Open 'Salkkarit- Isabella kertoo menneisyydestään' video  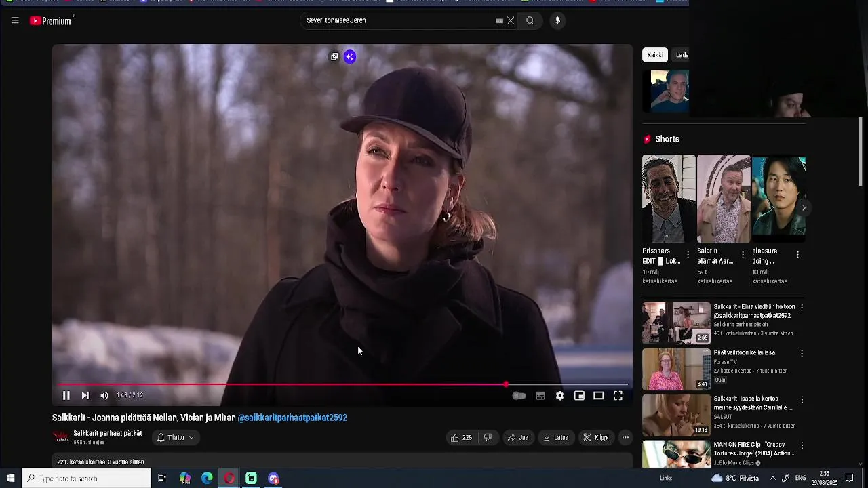pyautogui.click(x=753, y=403)
